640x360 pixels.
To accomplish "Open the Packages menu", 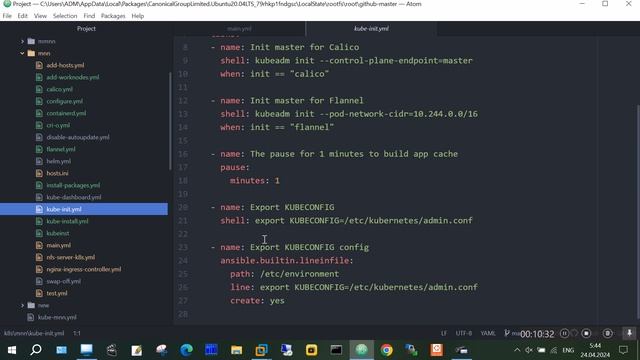I will click(113, 16).
